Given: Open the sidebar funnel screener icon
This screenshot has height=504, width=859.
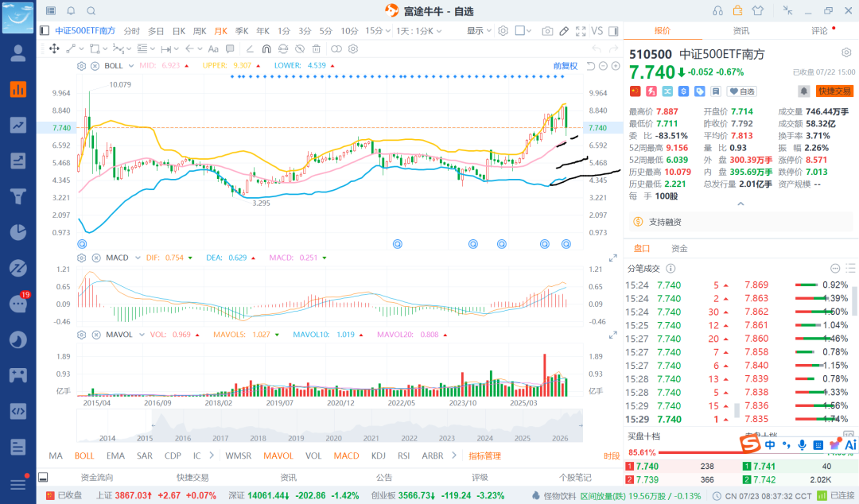Looking at the screenshot, I should pyautogui.click(x=18, y=196).
